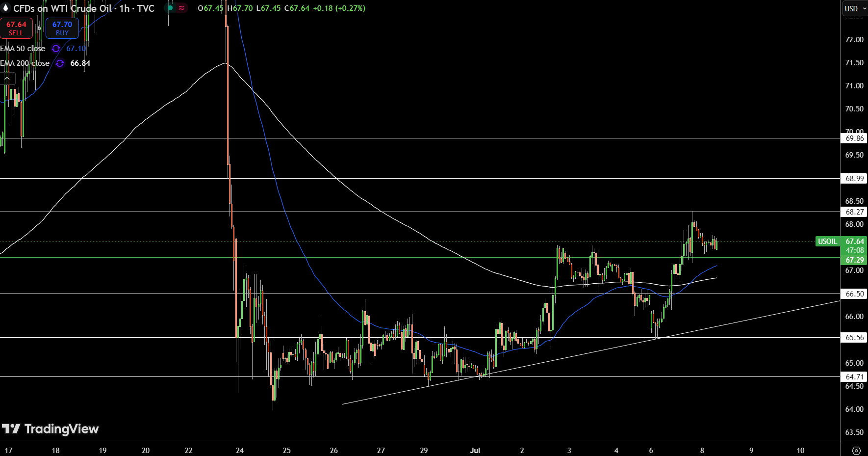Click the 64.71 horizontal line price label
This screenshot has width=868, height=456.
coord(854,377)
